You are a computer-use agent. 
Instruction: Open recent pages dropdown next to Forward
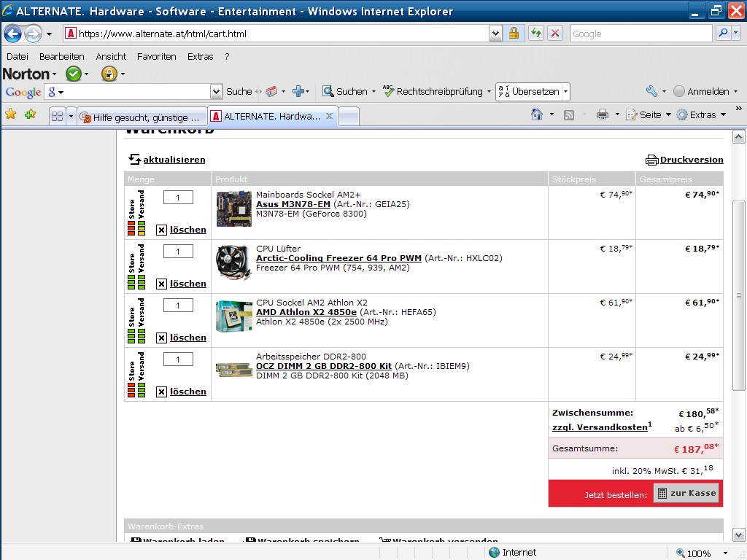[49, 34]
